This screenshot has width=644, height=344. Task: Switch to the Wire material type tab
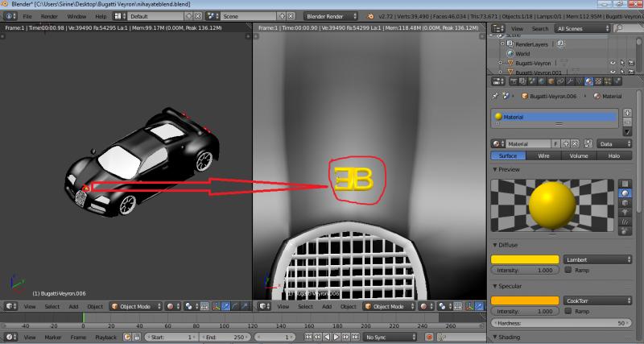[543, 155]
